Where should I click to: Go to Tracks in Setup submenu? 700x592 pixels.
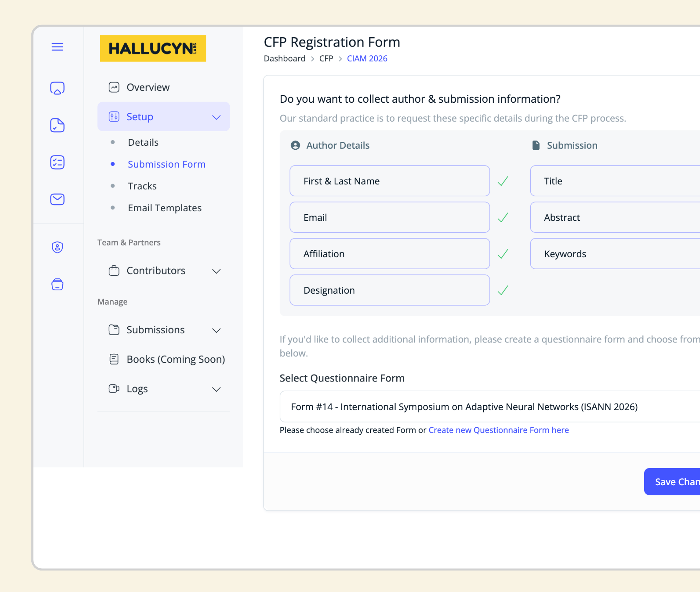click(x=142, y=186)
